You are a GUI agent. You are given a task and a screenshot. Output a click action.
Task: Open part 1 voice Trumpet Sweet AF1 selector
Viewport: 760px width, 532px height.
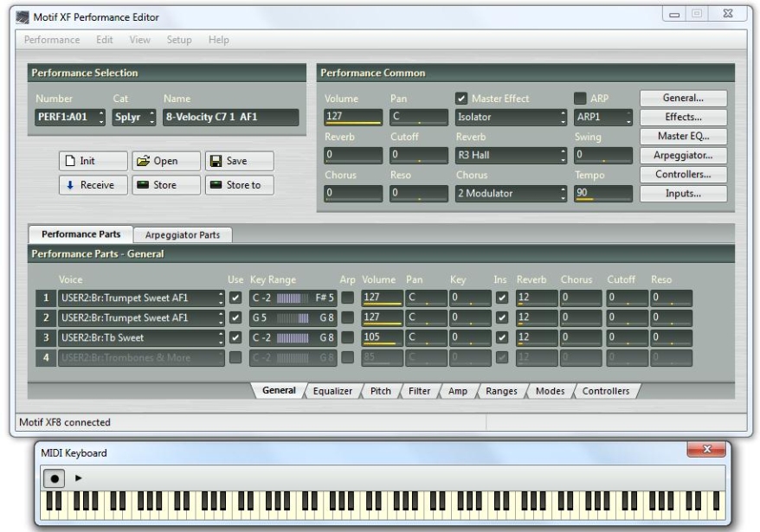click(x=142, y=298)
